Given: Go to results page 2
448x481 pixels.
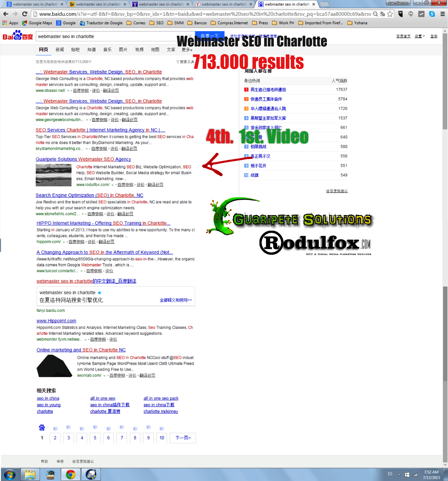Looking at the screenshot, I should click(x=55, y=438).
